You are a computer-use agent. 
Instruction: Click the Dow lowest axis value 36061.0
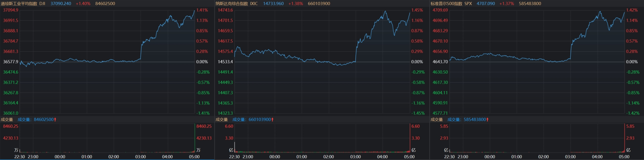coord(11,113)
